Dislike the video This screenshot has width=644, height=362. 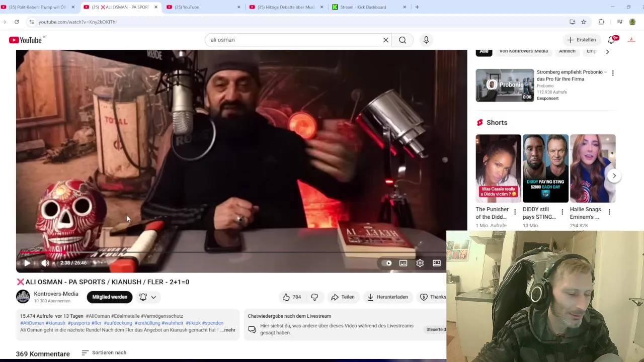click(314, 297)
